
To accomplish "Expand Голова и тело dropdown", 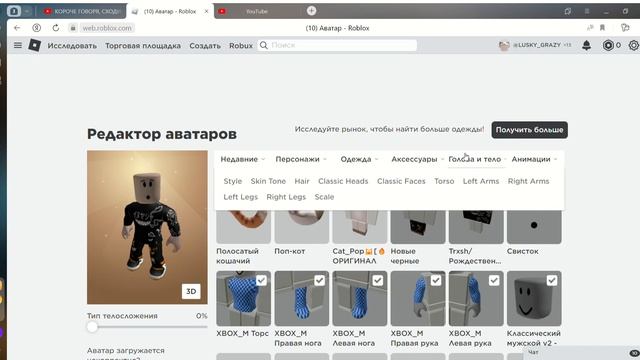I will 477,159.
